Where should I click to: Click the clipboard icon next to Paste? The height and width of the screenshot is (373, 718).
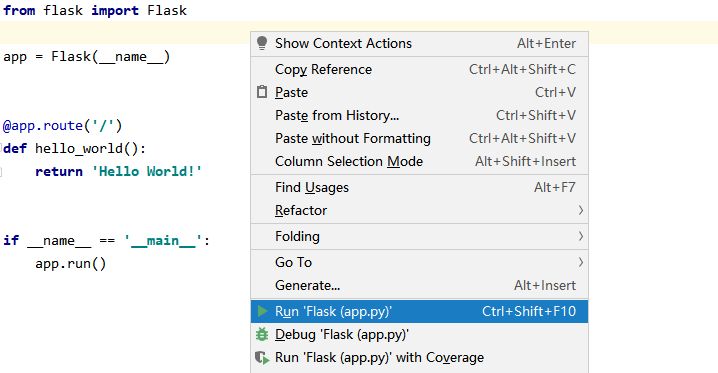point(262,92)
